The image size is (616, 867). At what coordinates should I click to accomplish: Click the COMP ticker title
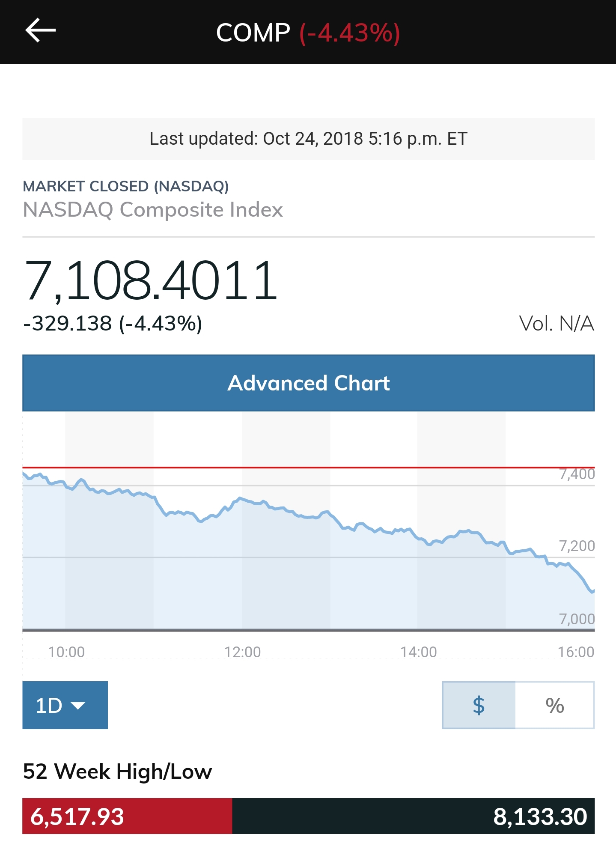(x=253, y=33)
